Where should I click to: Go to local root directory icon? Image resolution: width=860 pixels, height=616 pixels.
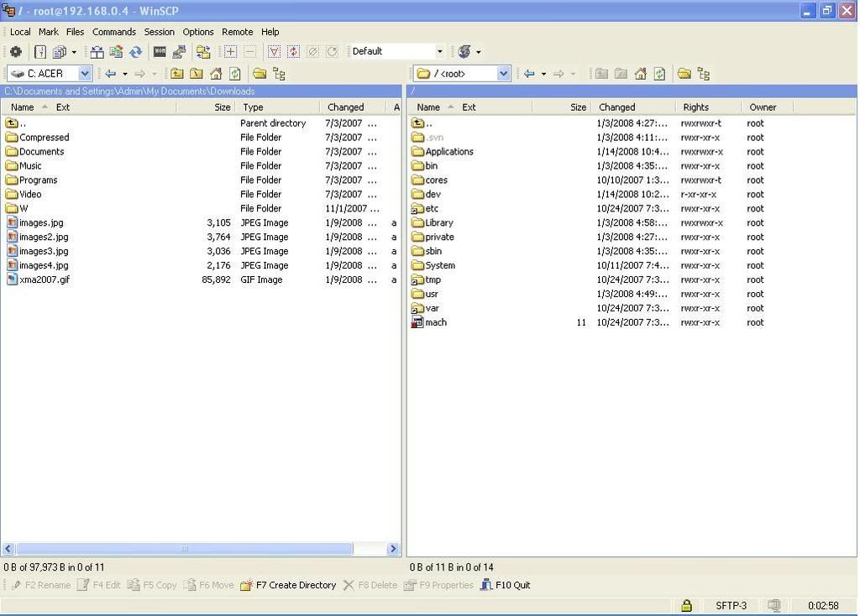click(x=197, y=74)
